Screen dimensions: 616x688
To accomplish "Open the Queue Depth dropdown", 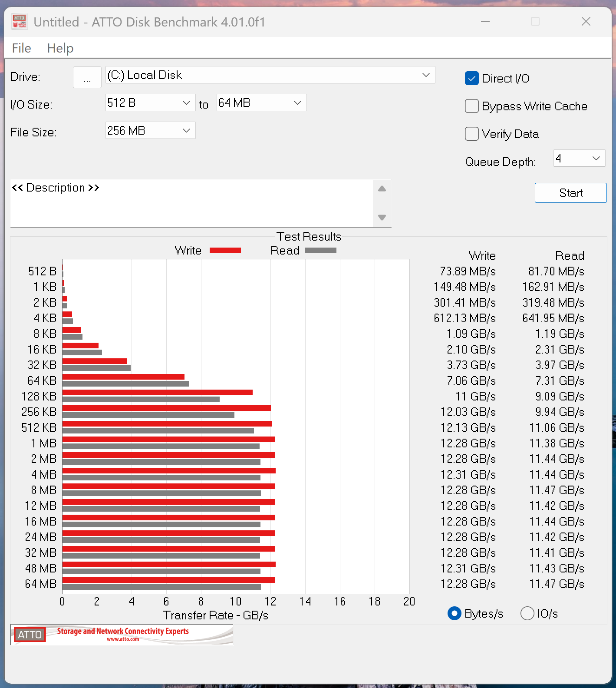I will 579,159.
